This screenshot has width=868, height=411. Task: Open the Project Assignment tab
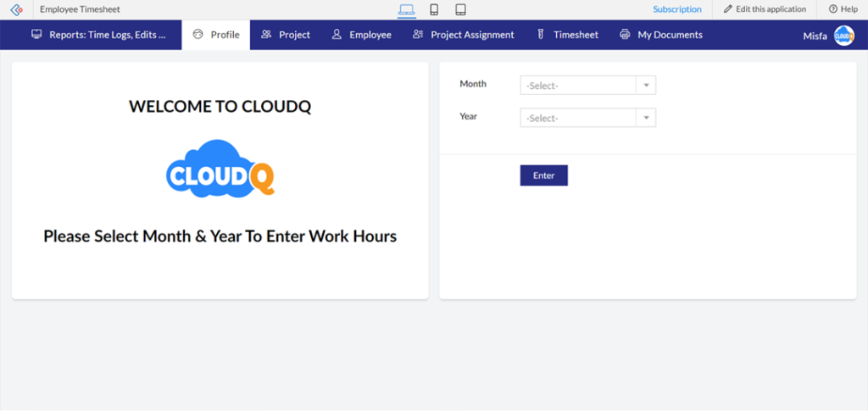(464, 35)
